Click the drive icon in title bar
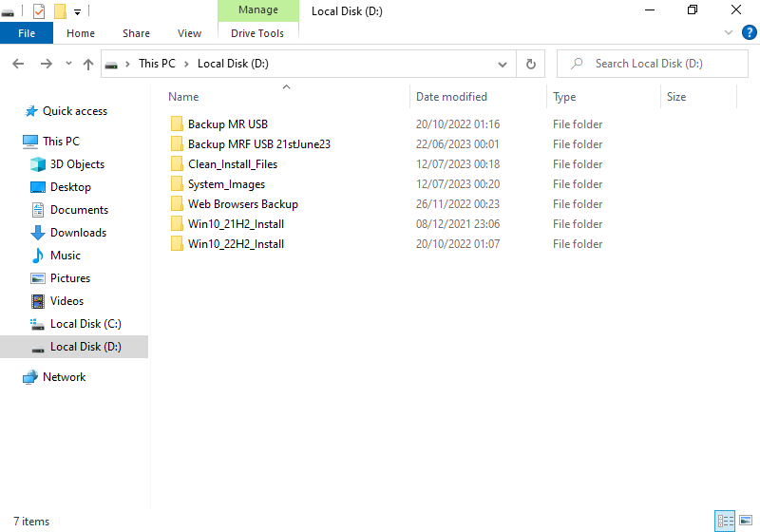 click(x=8, y=12)
